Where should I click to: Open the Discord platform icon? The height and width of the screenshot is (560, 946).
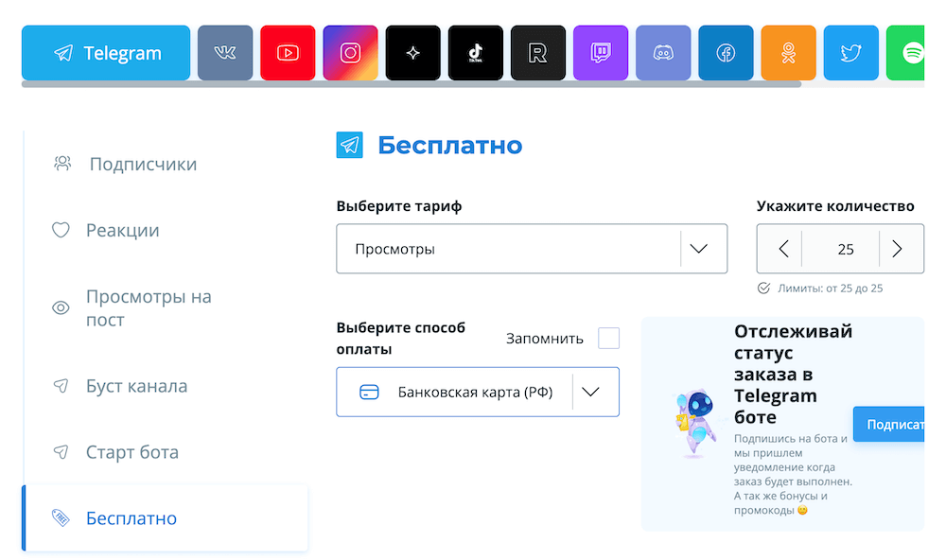663,53
